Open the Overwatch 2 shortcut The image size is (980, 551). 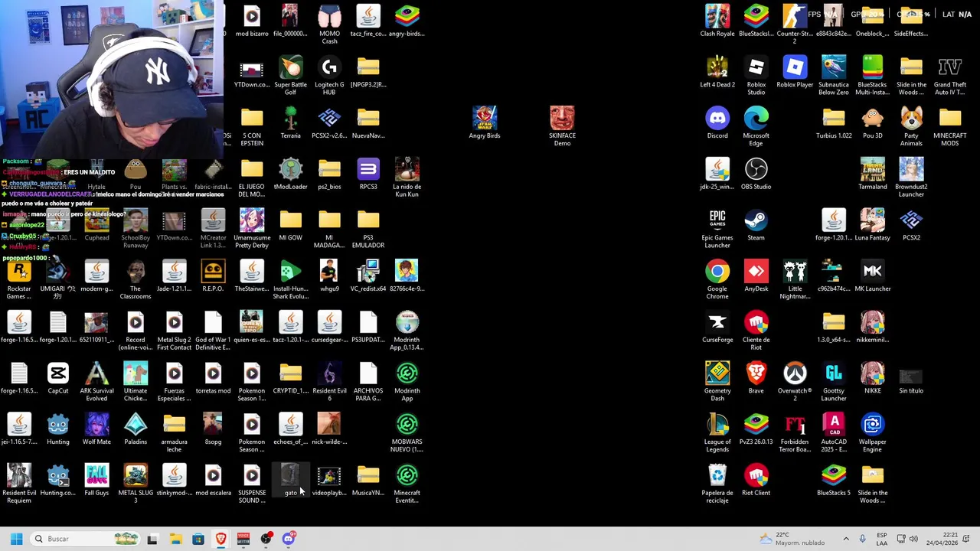click(x=795, y=382)
